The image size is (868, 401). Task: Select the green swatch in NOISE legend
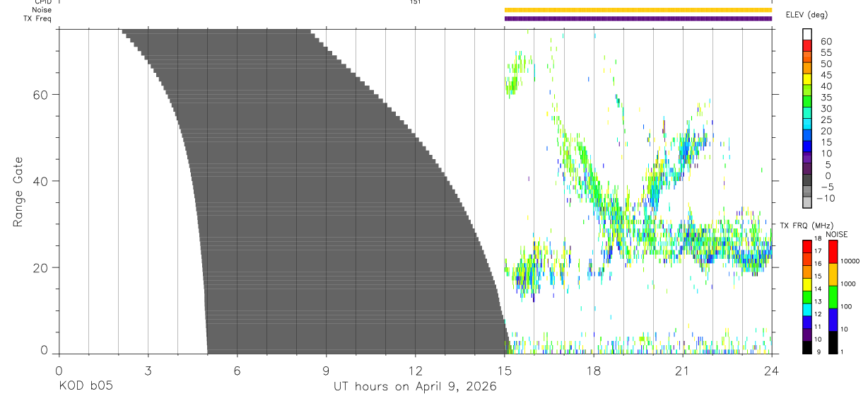pyautogui.click(x=833, y=297)
